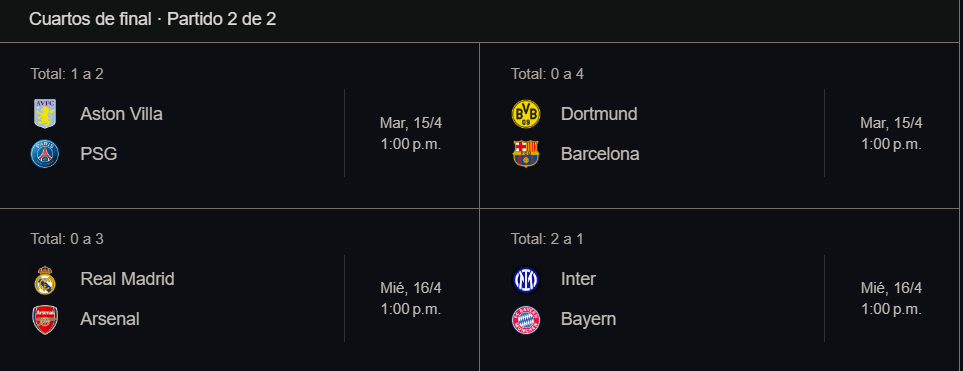Click the Borussia Dortmund BVB logo
Image resolution: width=963 pixels, height=371 pixels.
(x=526, y=114)
